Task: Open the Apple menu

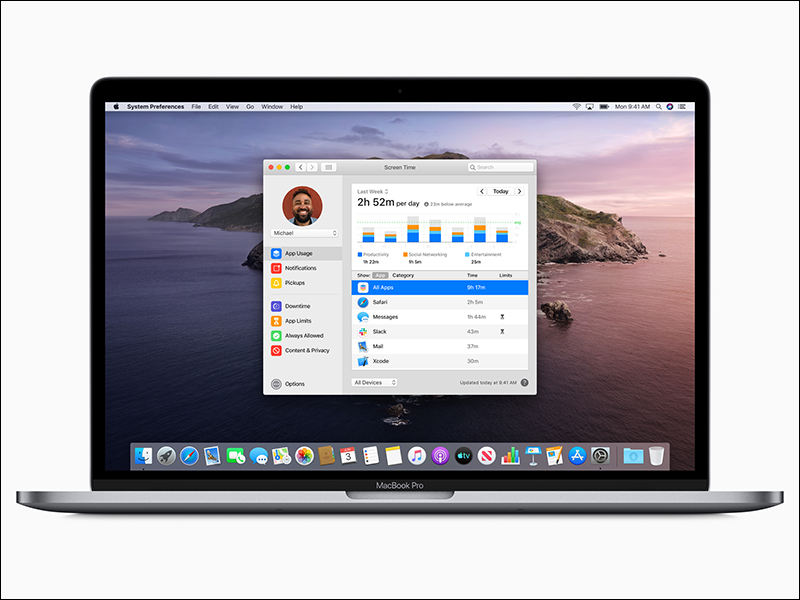Action: (x=116, y=107)
